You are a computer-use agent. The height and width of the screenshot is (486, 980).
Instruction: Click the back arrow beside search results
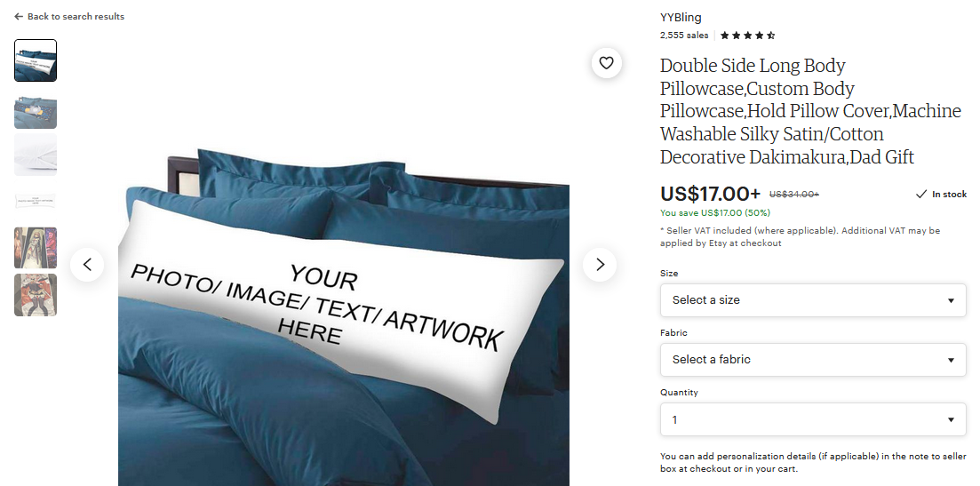coord(19,17)
